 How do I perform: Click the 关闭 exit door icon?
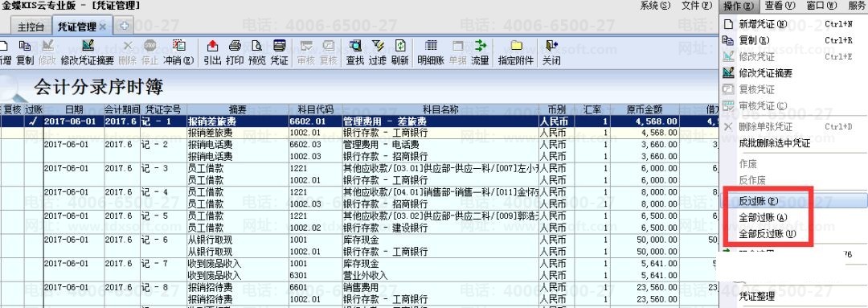(x=551, y=46)
